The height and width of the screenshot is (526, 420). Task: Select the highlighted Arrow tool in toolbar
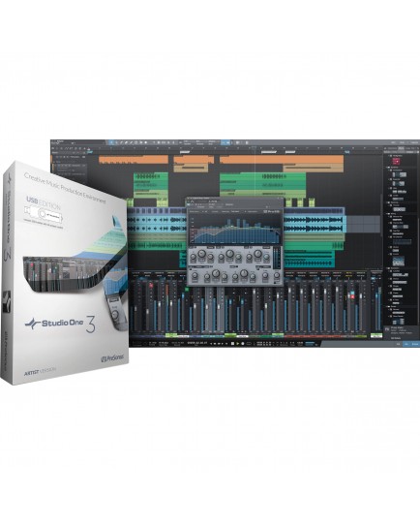[x=111, y=142]
